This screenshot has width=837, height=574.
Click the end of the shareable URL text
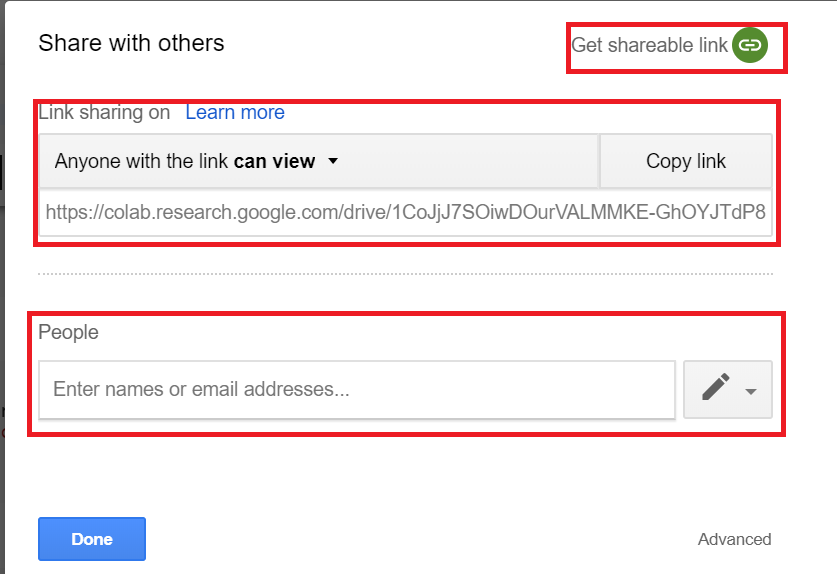[760, 212]
